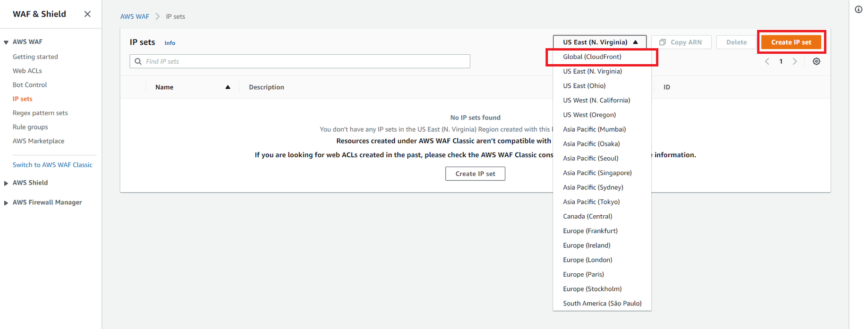Open table preferences gear icon
The width and height of the screenshot is (868, 329).
click(816, 61)
